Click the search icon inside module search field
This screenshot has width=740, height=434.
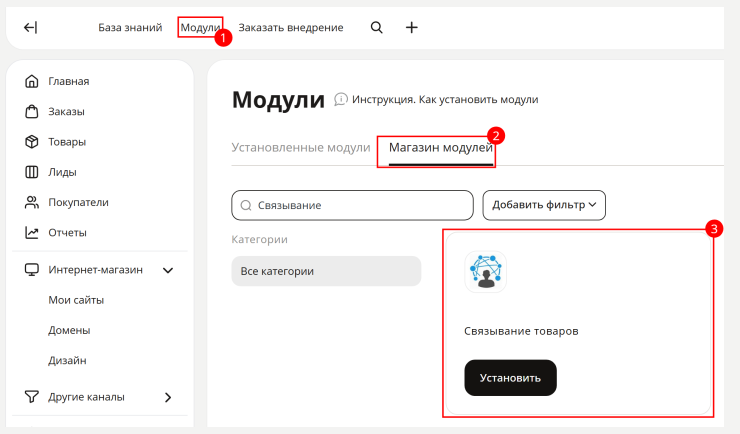[246, 205]
